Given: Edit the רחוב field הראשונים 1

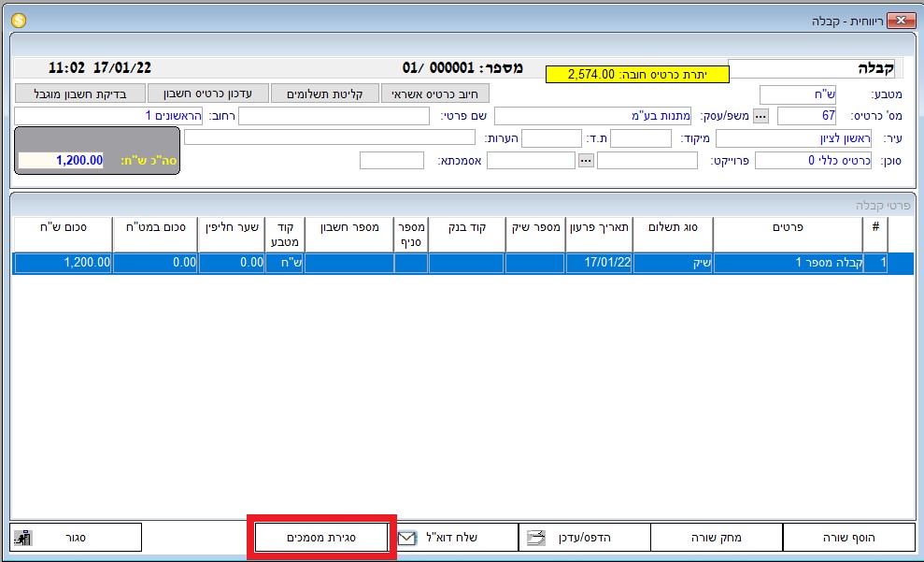Looking at the screenshot, I should [x=108, y=116].
